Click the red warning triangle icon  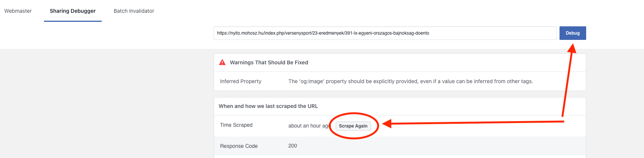point(222,62)
